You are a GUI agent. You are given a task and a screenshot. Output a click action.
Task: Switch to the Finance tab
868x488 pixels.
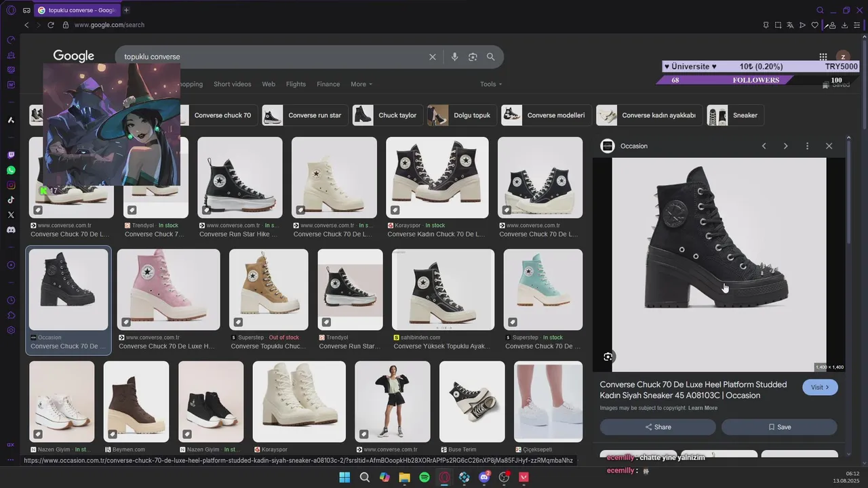click(328, 84)
